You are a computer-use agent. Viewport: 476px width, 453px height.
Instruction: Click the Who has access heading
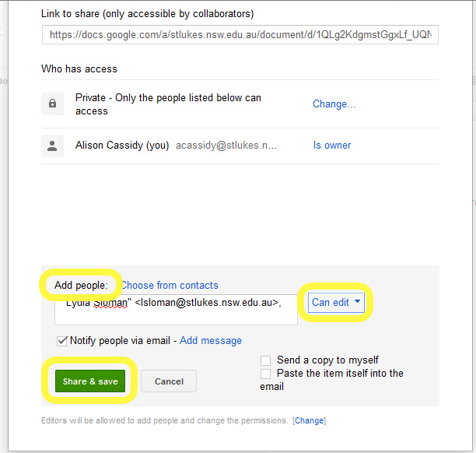[79, 69]
